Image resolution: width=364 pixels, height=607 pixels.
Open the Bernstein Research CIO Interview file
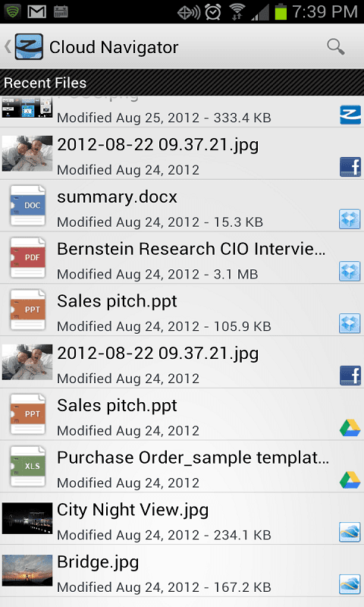click(x=182, y=258)
